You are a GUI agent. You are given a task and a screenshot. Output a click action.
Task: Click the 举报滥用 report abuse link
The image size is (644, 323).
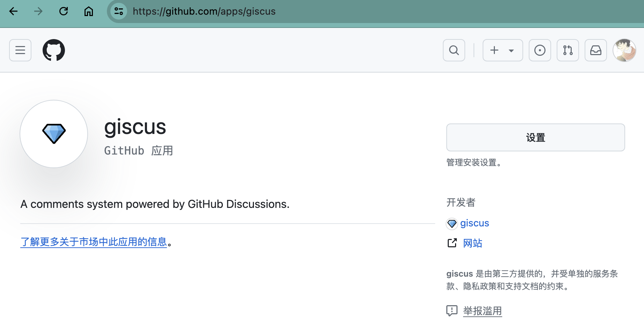pyautogui.click(x=482, y=311)
